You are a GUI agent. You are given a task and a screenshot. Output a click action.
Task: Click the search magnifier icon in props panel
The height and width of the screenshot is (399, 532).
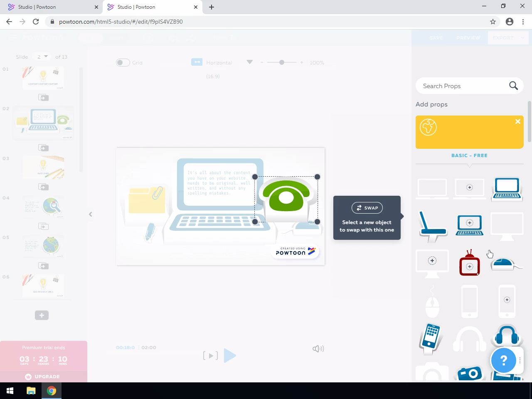click(x=514, y=86)
